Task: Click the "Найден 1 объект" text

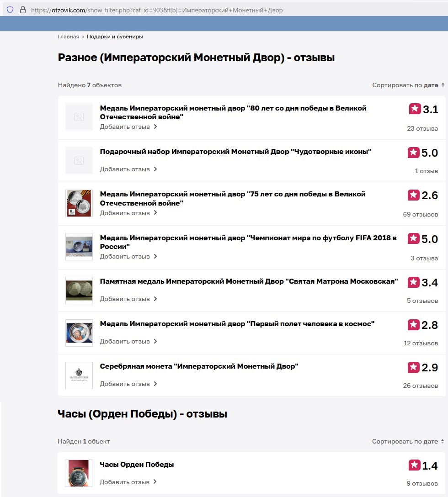Action: (84, 441)
